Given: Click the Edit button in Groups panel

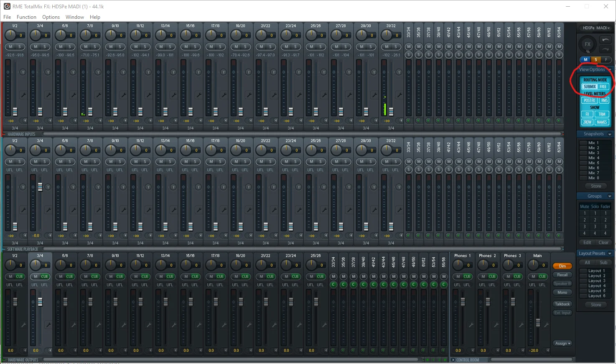Looking at the screenshot, I should click(x=587, y=242).
